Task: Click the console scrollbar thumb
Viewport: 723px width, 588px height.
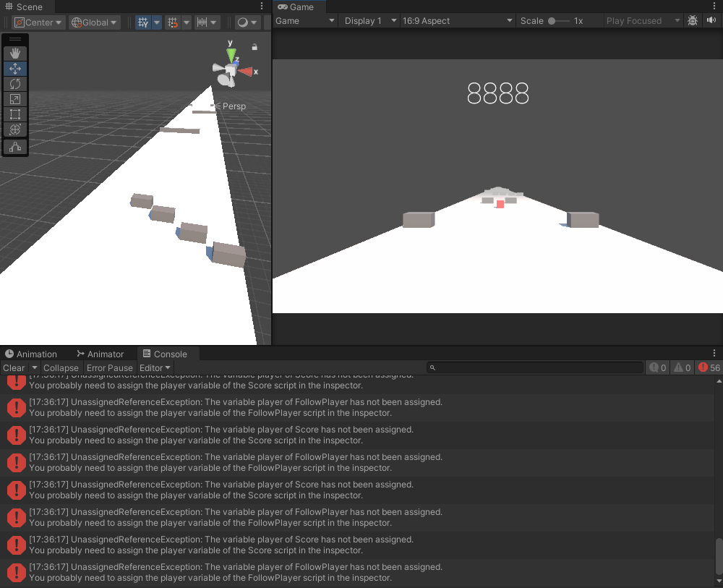Action: [x=719, y=557]
